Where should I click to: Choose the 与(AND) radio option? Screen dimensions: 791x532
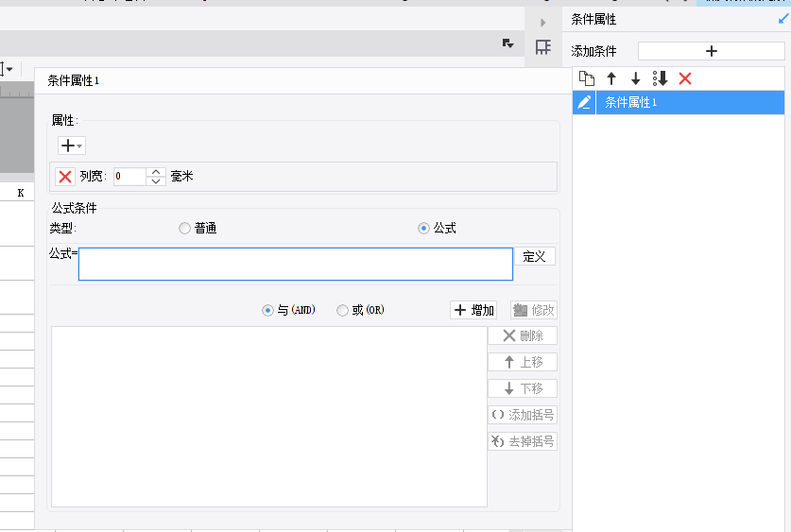pos(267,310)
